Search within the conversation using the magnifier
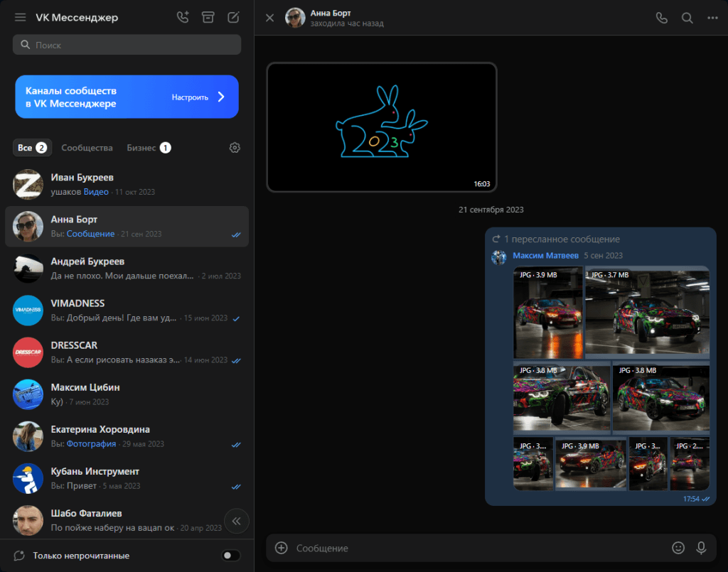This screenshot has width=728, height=572. tap(687, 18)
